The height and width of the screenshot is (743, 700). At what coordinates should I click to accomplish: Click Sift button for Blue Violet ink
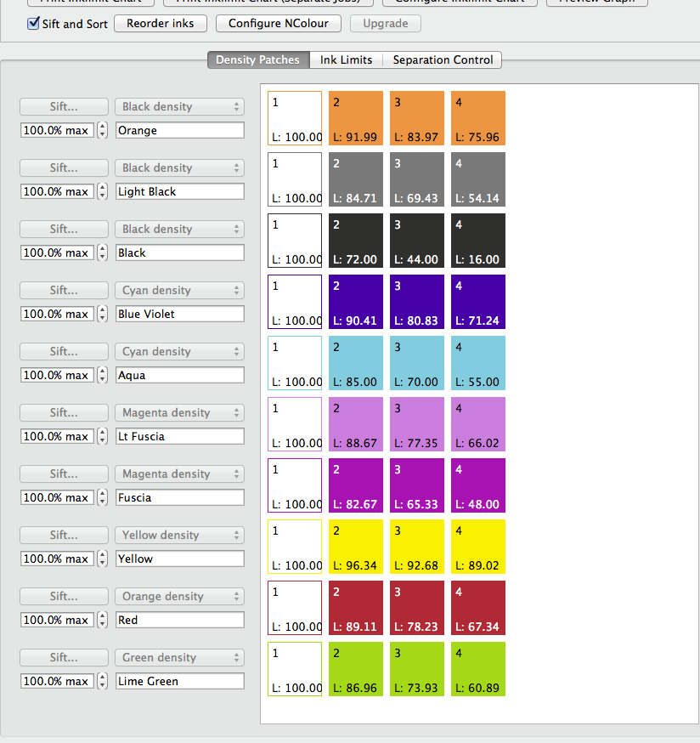click(x=64, y=290)
